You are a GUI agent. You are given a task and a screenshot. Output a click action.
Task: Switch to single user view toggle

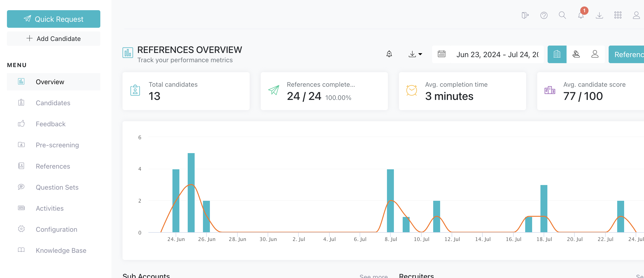[595, 54]
